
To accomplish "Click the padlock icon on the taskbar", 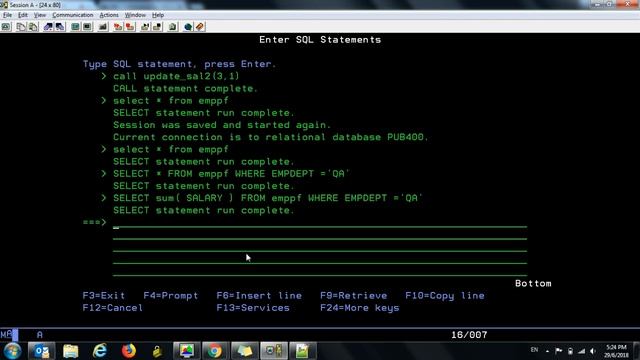I will point(158,351).
